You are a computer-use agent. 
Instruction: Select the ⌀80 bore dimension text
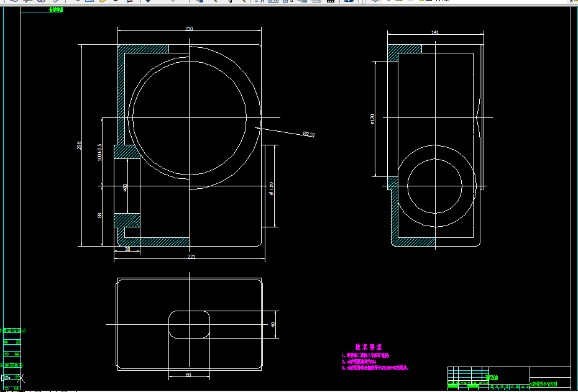pos(125,188)
